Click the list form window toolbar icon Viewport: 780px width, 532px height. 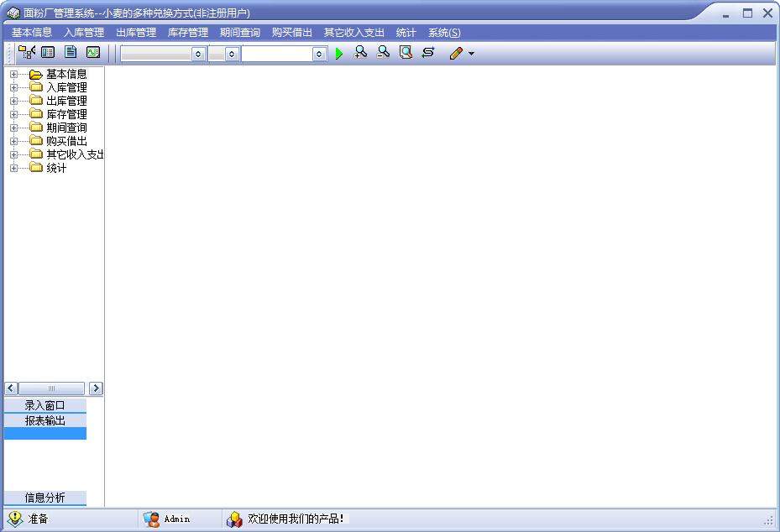click(48, 53)
